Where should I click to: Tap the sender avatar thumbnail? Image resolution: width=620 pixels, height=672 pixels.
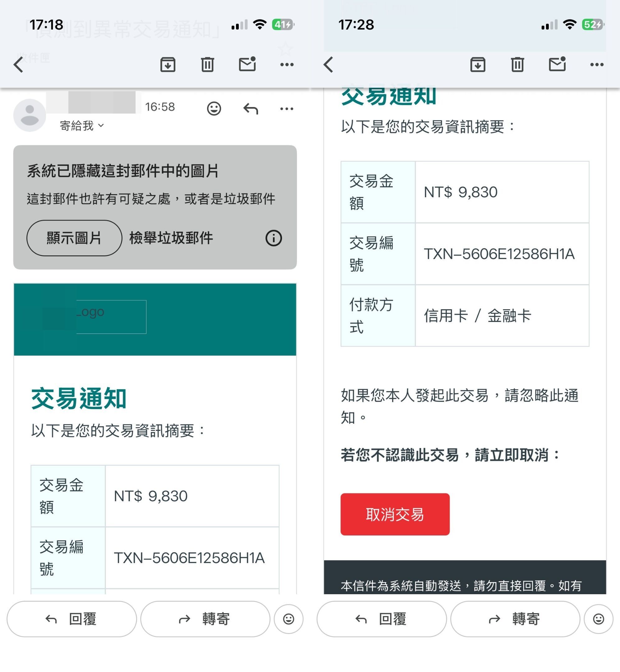[x=30, y=115]
